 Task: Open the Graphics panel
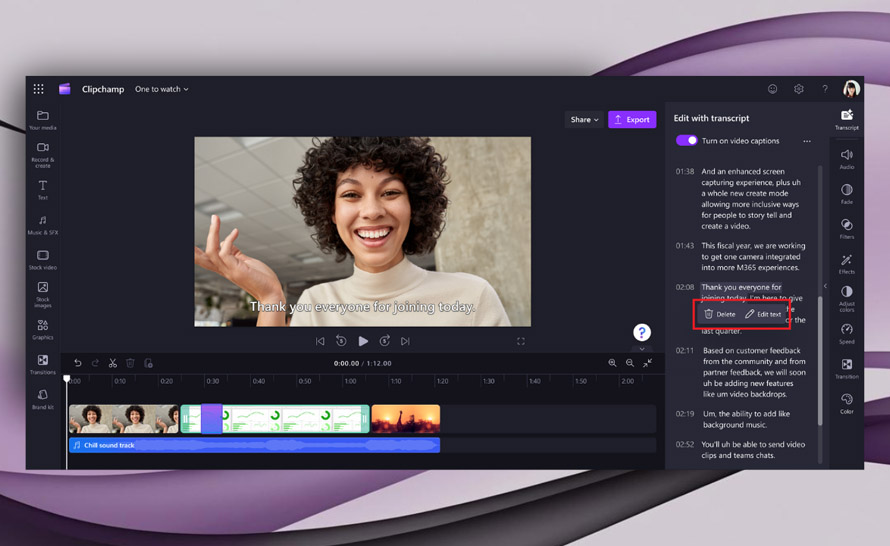point(43,330)
